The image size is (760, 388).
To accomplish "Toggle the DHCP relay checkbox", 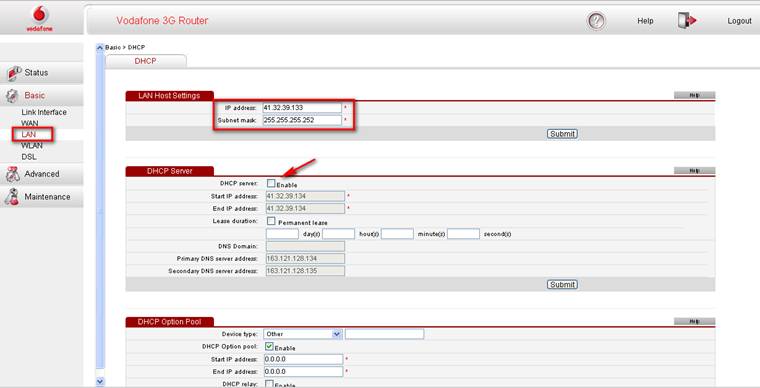I will pyautogui.click(x=269, y=384).
